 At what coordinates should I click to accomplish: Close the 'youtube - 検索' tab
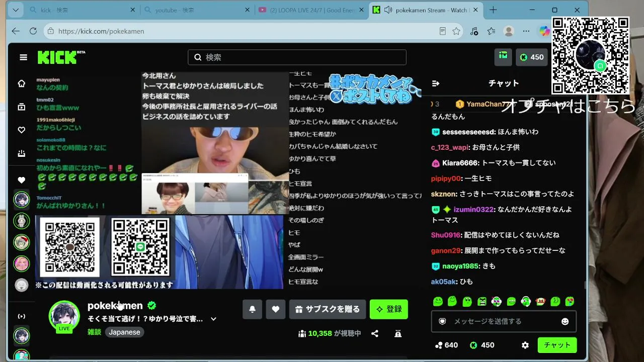pyautogui.click(x=247, y=10)
